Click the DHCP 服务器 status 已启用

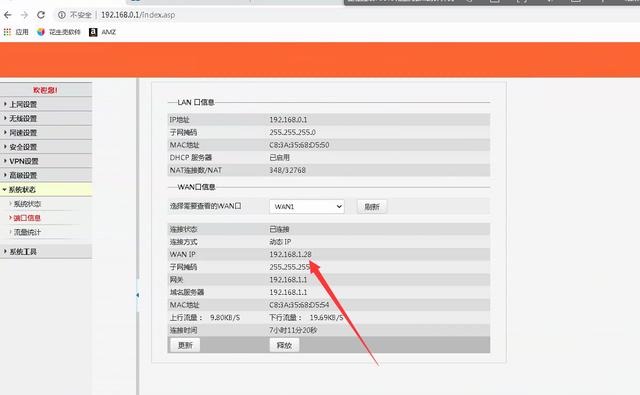[280, 158]
